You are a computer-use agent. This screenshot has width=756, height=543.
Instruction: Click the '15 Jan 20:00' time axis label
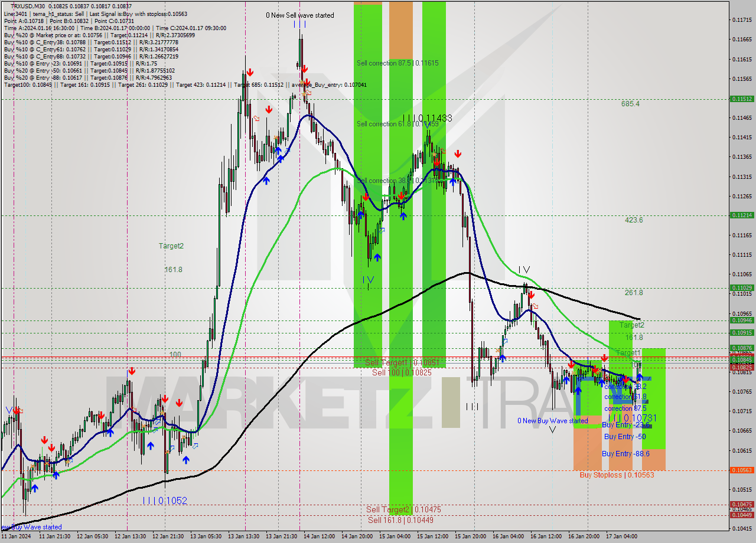(471, 537)
